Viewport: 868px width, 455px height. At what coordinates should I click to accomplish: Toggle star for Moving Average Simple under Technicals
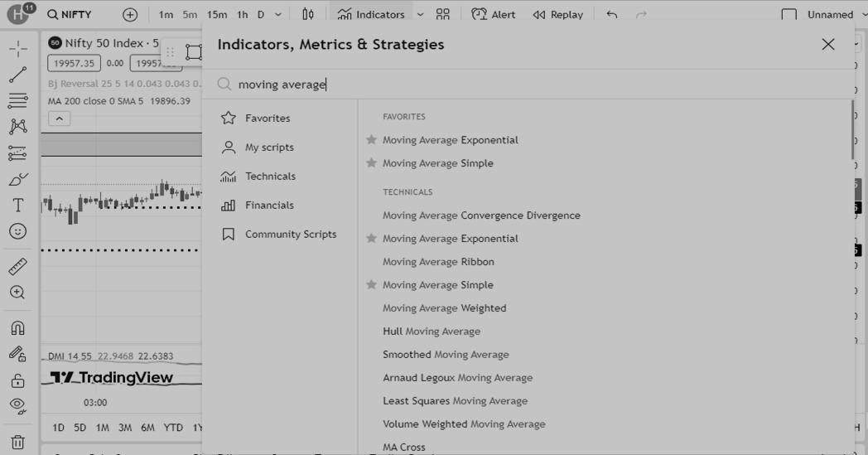371,285
